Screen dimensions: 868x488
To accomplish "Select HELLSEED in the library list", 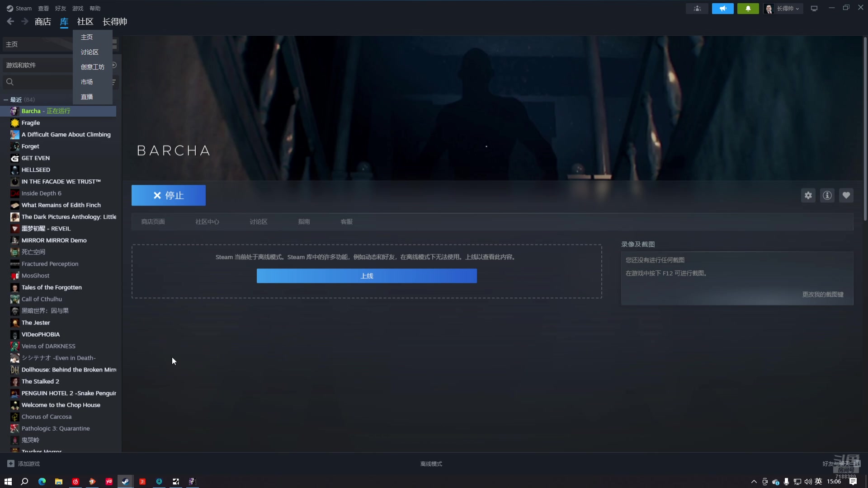I will pos(58,170).
